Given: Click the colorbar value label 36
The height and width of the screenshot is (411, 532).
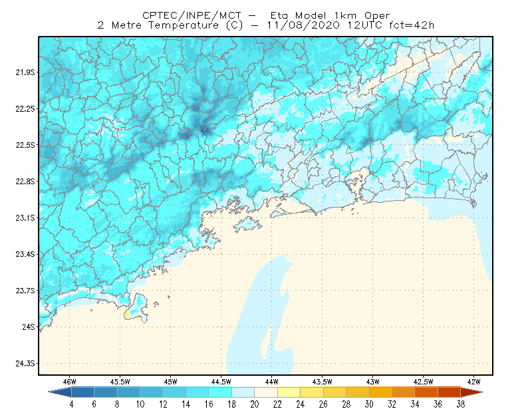Looking at the screenshot, I should 438,404.
